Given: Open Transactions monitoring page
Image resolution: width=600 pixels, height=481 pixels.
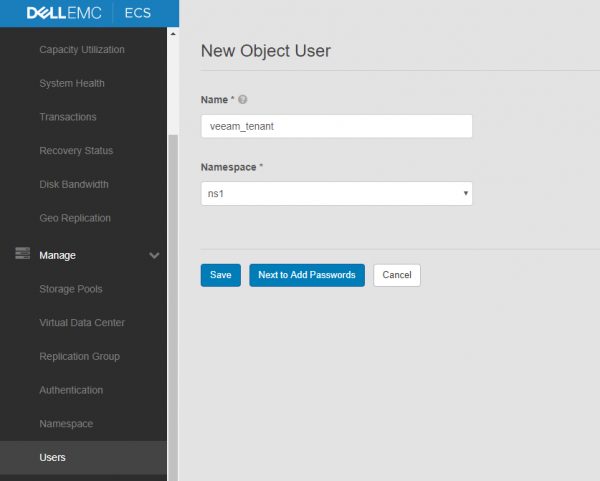Looking at the screenshot, I should click(67, 117).
